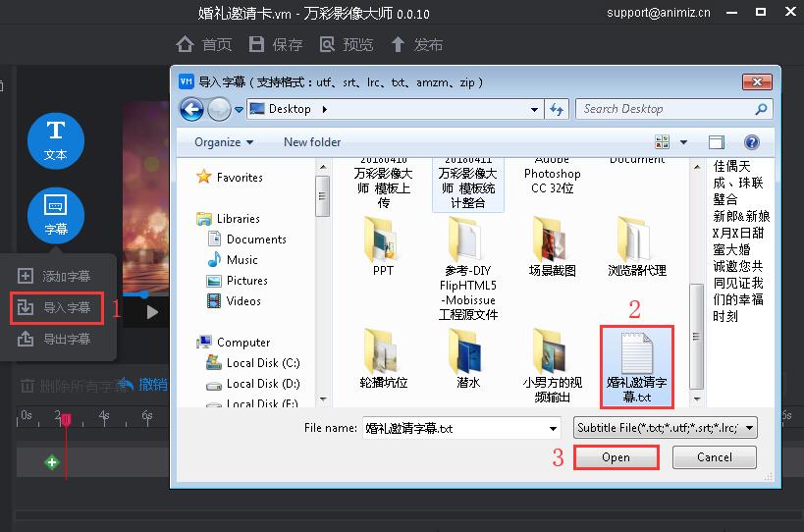Viewport: 804px width, 532px height.
Task: Select the 参考-DIY FlipHTML5 folder
Action: [467, 268]
